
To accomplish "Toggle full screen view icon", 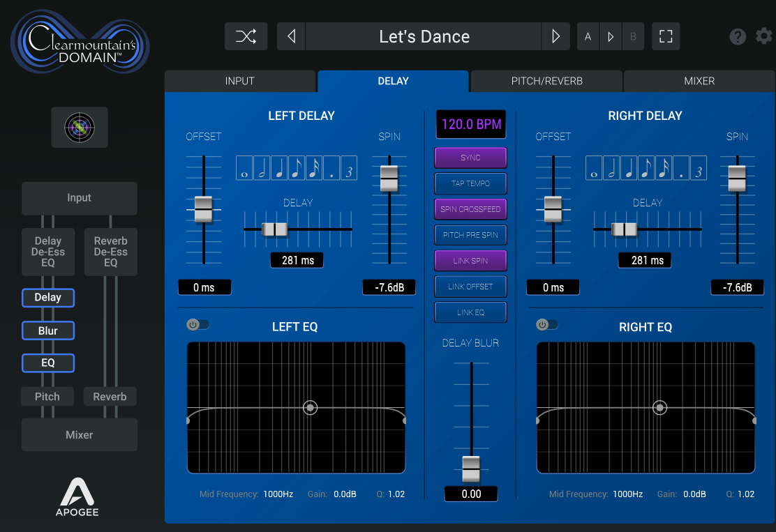I will [666, 36].
